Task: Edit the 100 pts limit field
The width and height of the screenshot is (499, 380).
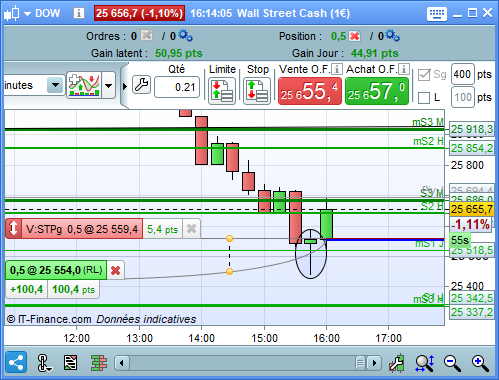Action: [x=462, y=97]
